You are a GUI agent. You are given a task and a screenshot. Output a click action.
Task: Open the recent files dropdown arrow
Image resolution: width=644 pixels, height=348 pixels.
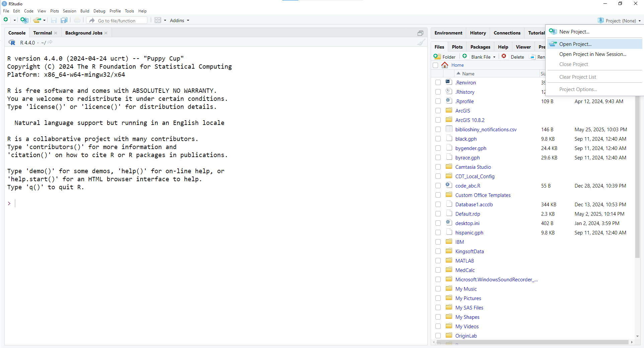coord(44,20)
